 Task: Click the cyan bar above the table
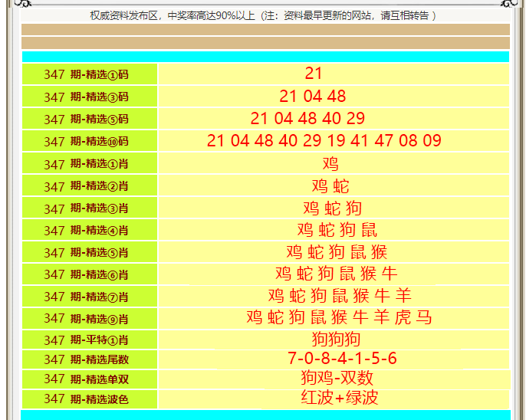point(265,57)
